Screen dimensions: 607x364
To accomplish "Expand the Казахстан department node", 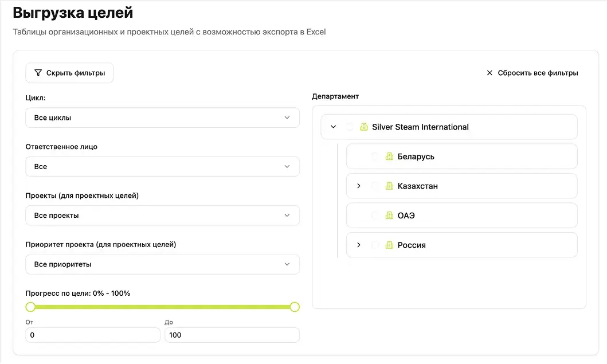I will coord(359,186).
